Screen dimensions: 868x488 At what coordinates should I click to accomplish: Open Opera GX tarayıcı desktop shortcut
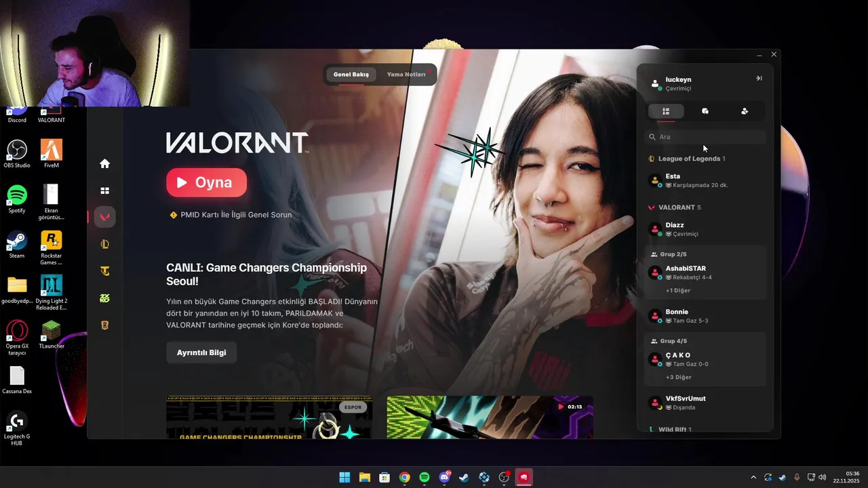point(17,338)
